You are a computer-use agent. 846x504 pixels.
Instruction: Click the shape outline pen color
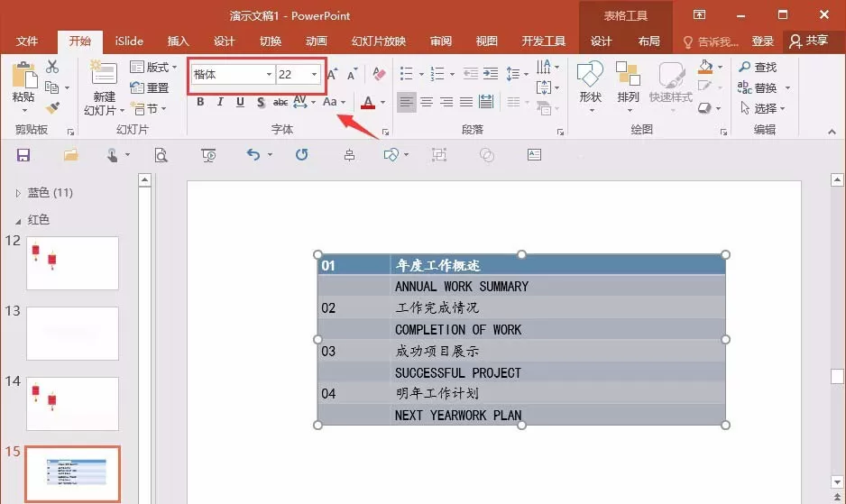click(x=704, y=87)
